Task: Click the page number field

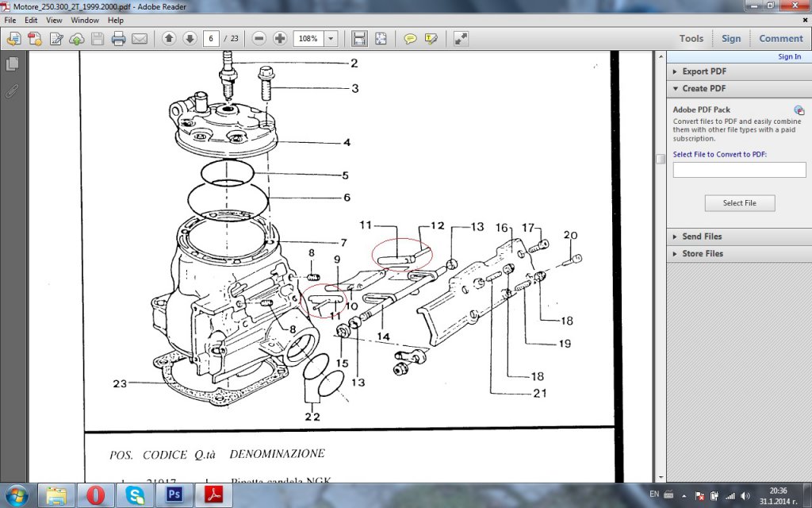Action: click(211, 38)
